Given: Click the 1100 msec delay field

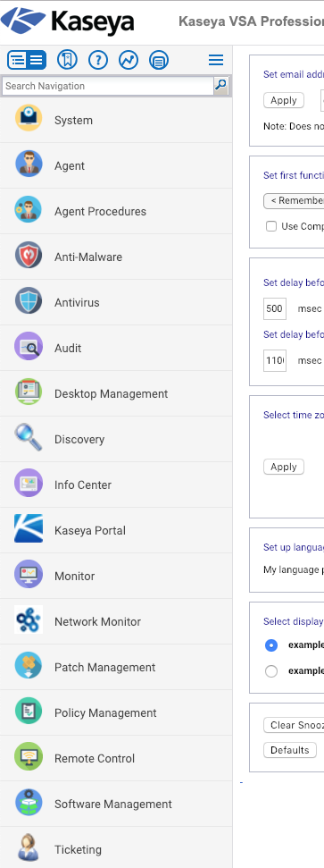Looking at the screenshot, I should pyautogui.click(x=275, y=360).
